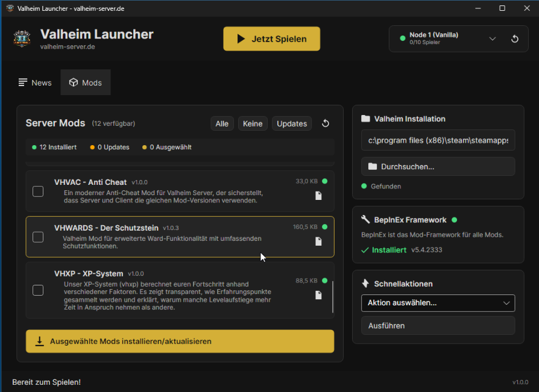Click the lightning icon next to Schnellaktionen
539x392 pixels.
point(365,283)
